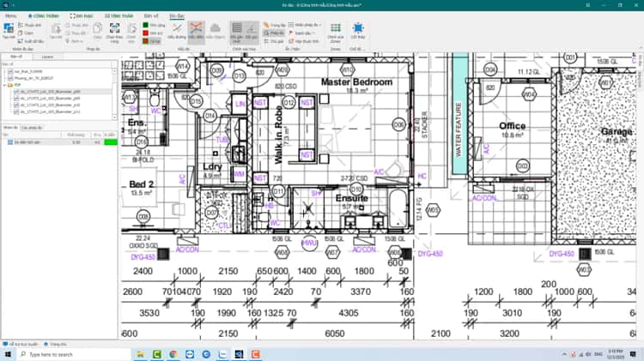Click the '6050' dimension text on the drawing
The image size is (644, 361).
(335, 334)
